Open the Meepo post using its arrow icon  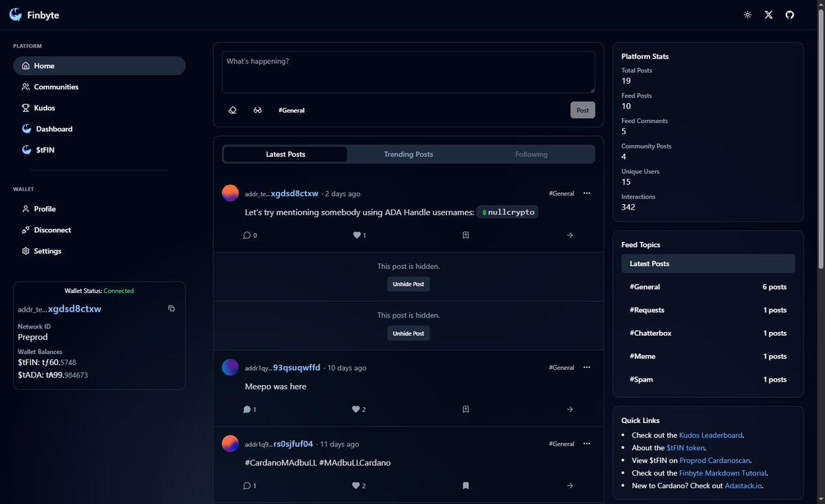tap(570, 409)
